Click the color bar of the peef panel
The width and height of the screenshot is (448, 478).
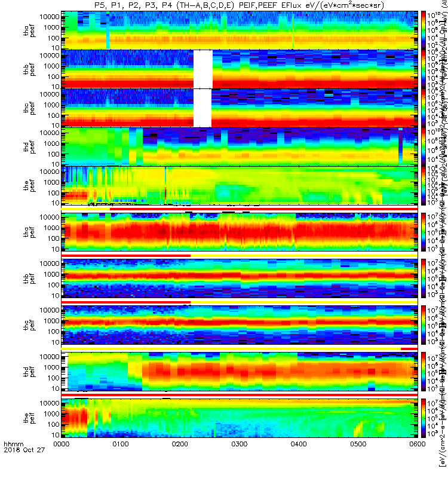tap(424, 185)
